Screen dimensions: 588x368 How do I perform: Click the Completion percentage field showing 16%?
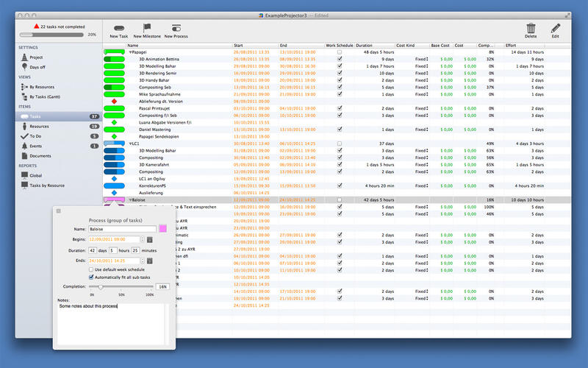162,287
